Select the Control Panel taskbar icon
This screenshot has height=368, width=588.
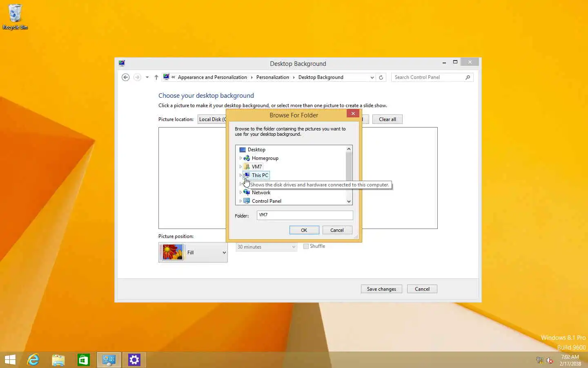pos(109,360)
